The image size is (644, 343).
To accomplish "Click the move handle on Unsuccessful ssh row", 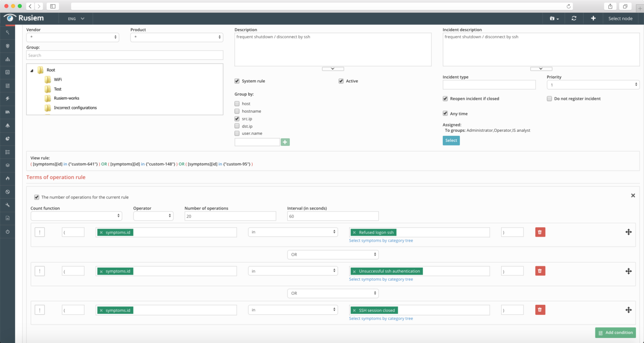I will click(x=629, y=271).
